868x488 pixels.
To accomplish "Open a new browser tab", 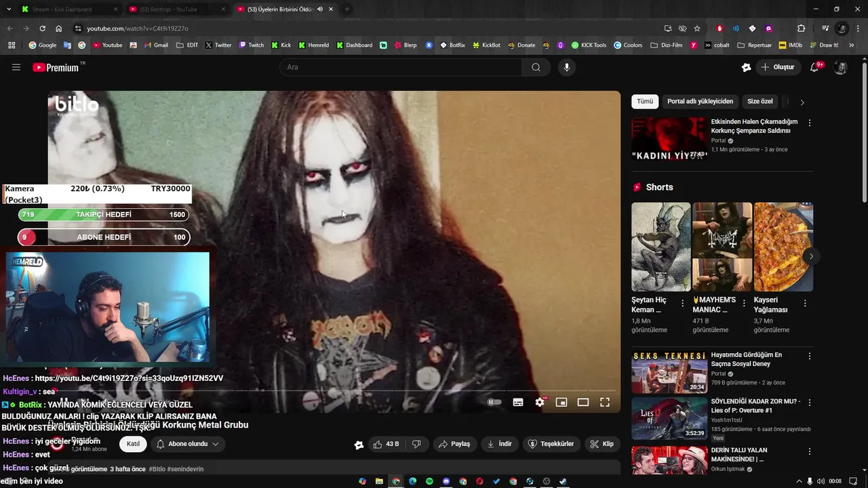I will (x=347, y=9).
